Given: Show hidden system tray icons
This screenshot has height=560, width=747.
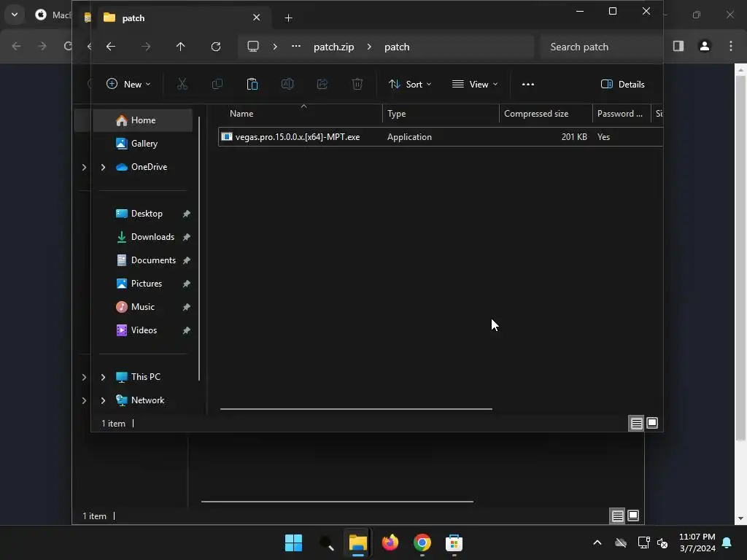Looking at the screenshot, I should point(597,542).
